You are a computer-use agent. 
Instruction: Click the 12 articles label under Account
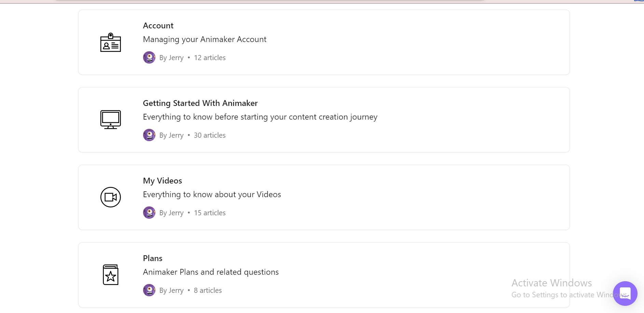[x=209, y=57]
